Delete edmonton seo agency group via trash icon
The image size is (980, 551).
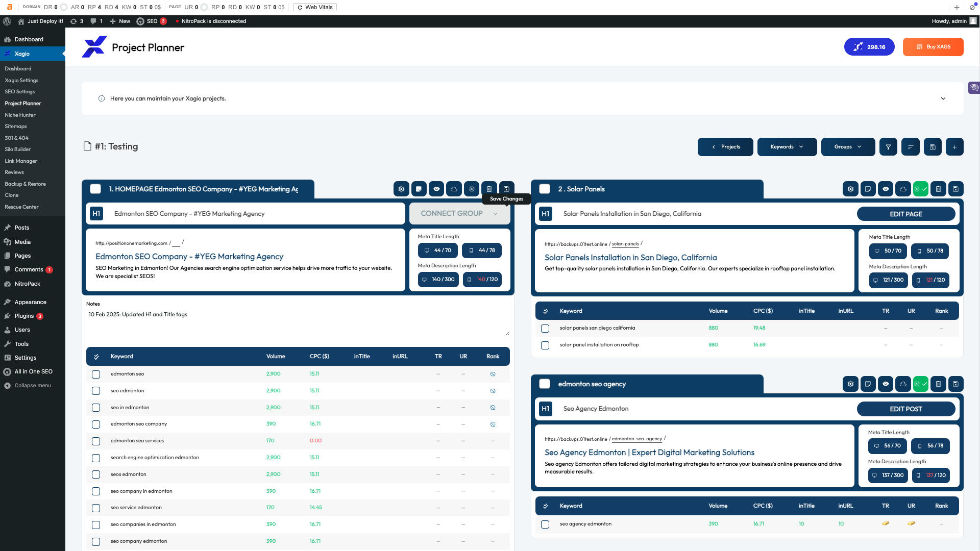click(938, 384)
